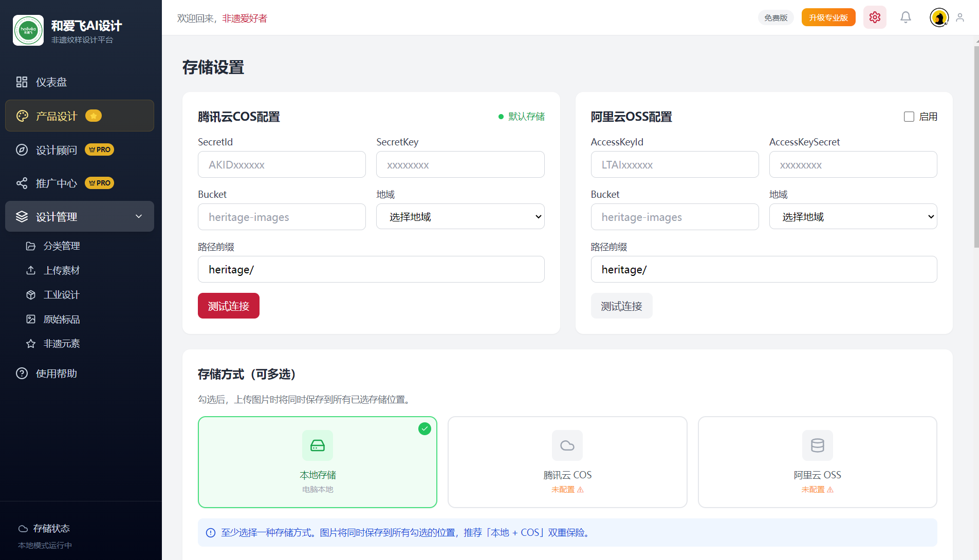
Task: Click the folder icon for 分类管理
Action: click(x=31, y=246)
